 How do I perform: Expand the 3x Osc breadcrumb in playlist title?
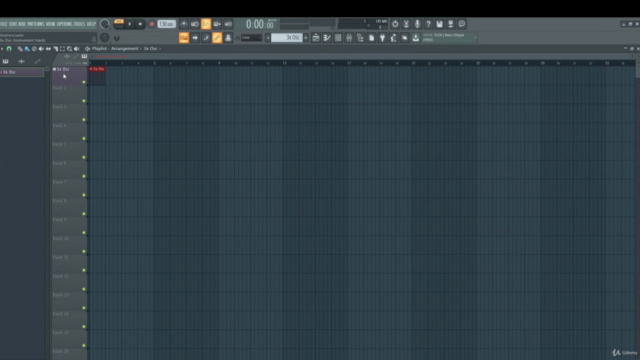point(151,49)
